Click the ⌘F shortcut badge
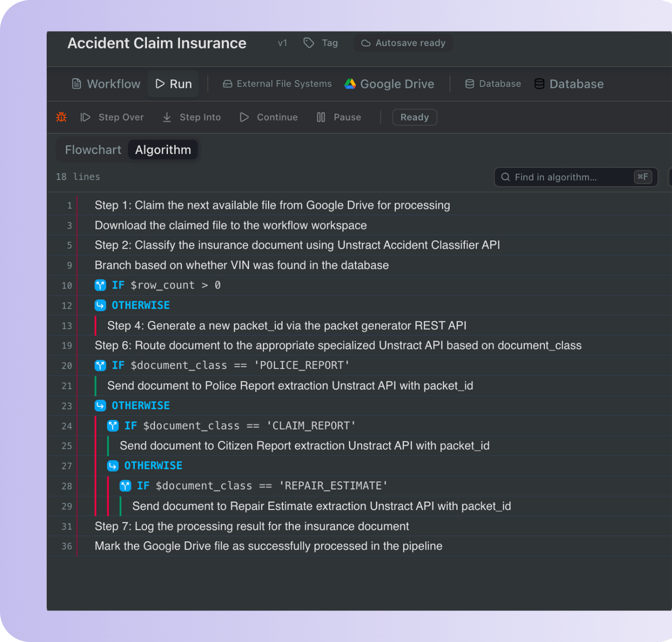 coord(643,177)
